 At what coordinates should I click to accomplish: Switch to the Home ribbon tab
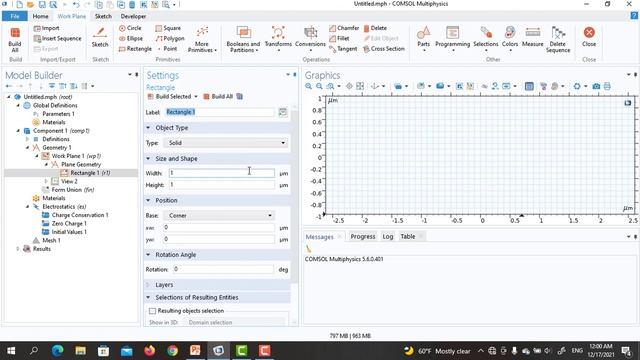[x=40, y=16]
